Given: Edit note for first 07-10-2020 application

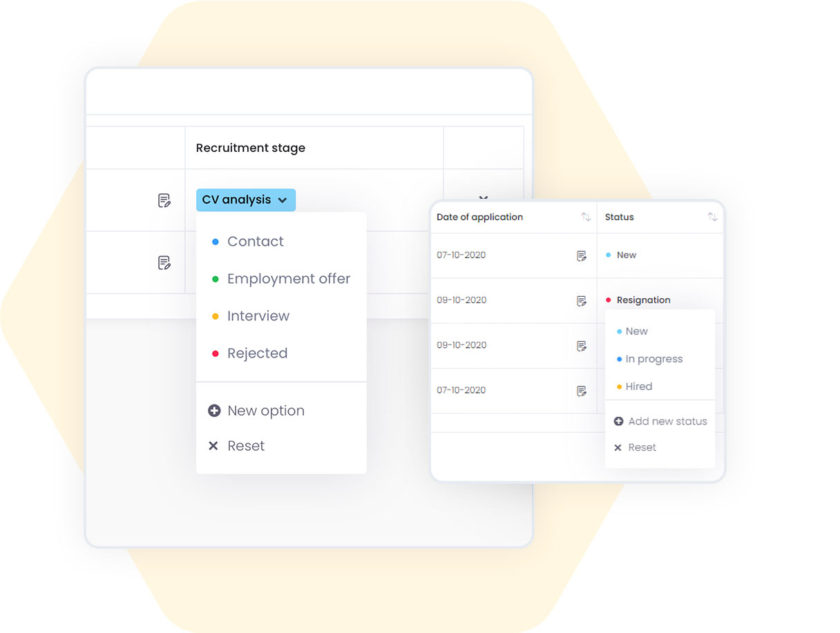Looking at the screenshot, I should coord(582,256).
